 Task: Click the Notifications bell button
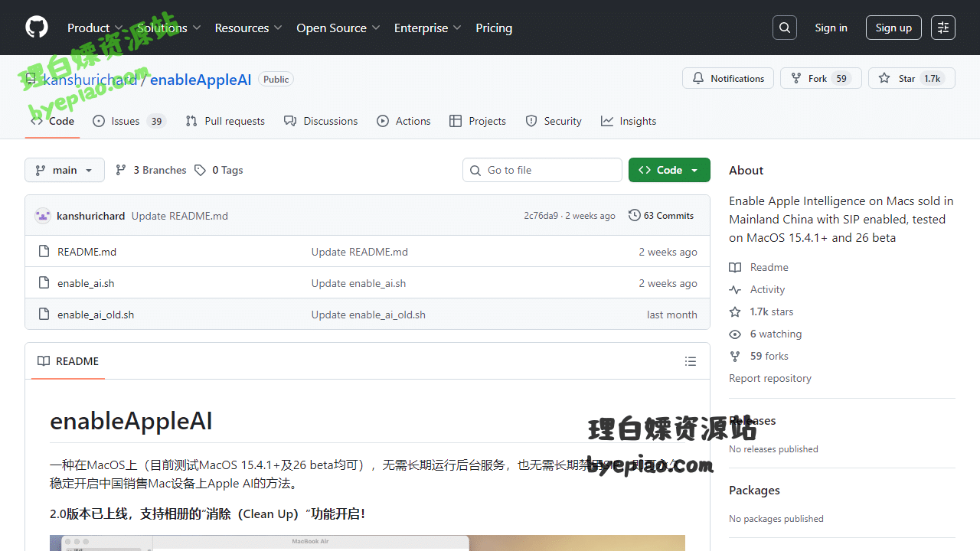[728, 78]
